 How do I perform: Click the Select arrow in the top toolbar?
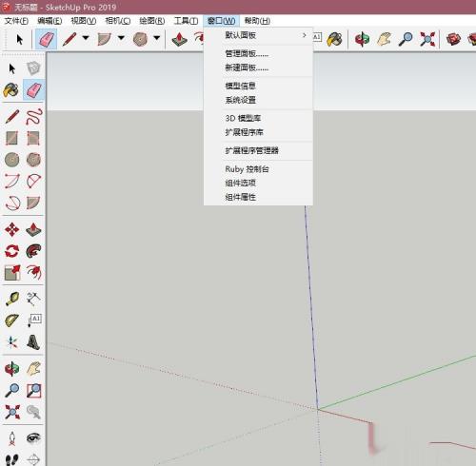20,39
